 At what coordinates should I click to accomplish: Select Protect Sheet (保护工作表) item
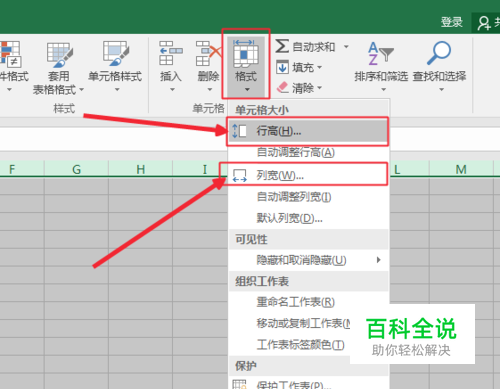tap(309, 384)
